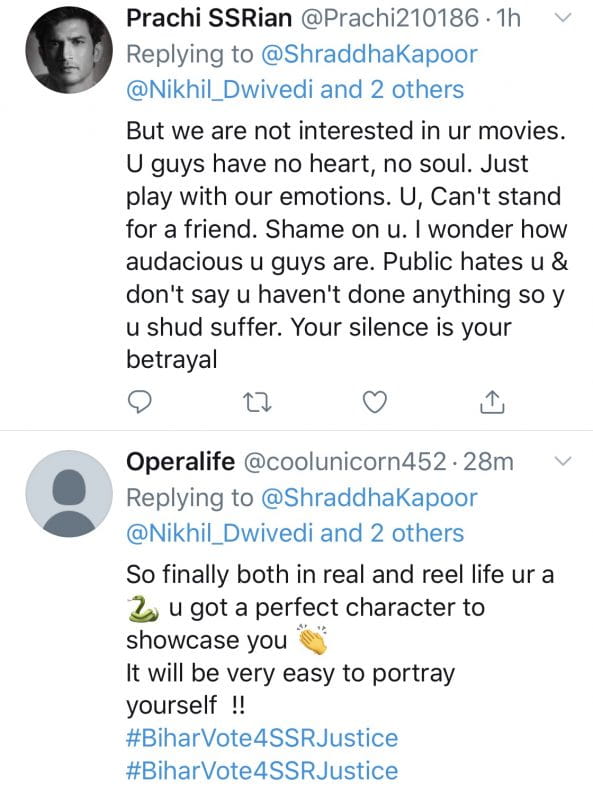Open options chevron on Operalife's tweet
This screenshot has height=800, width=593.
[563, 461]
